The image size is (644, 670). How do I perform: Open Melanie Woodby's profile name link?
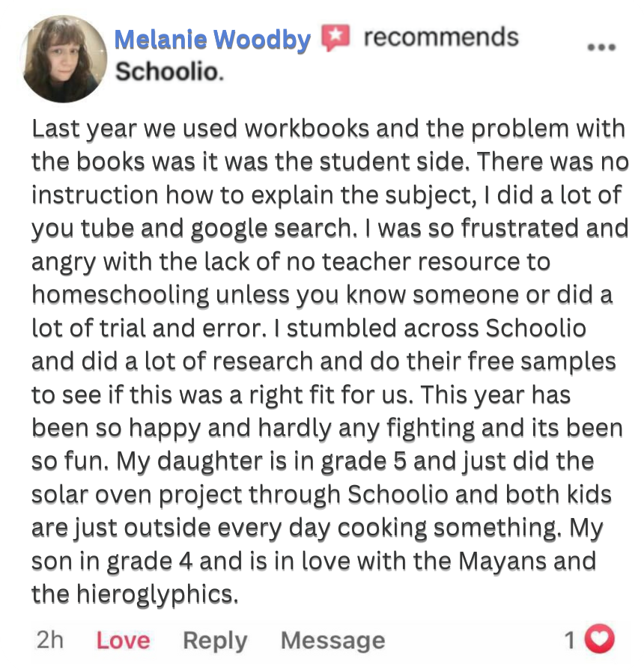(212, 39)
